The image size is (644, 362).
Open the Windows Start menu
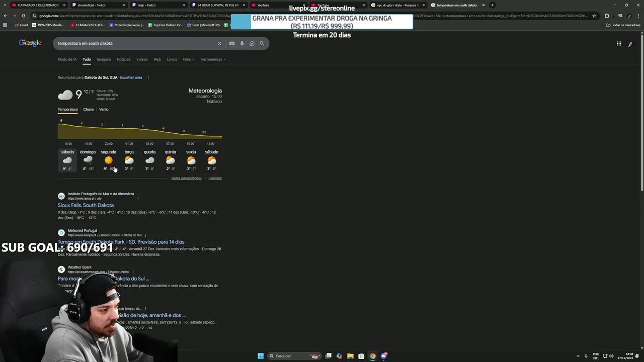261,356
